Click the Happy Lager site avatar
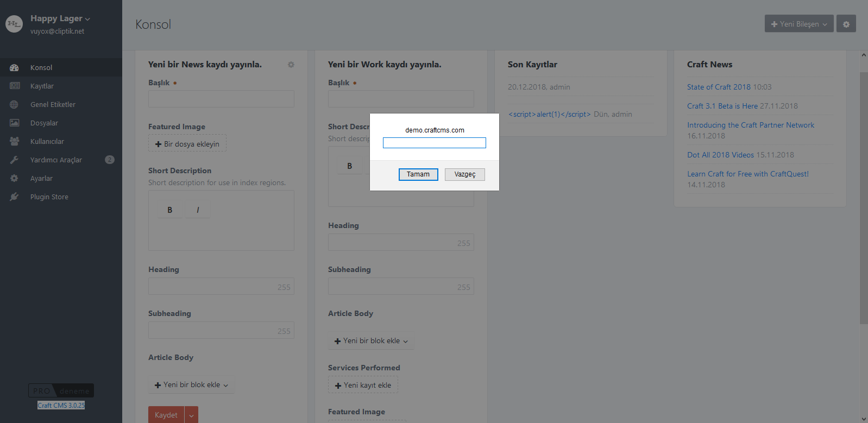 14,24
